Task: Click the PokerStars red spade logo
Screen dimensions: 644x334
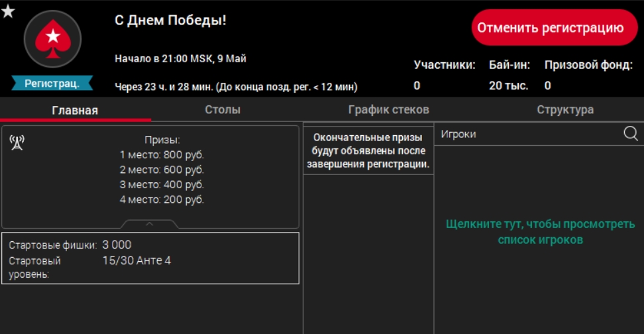Action: pyautogui.click(x=52, y=39)
